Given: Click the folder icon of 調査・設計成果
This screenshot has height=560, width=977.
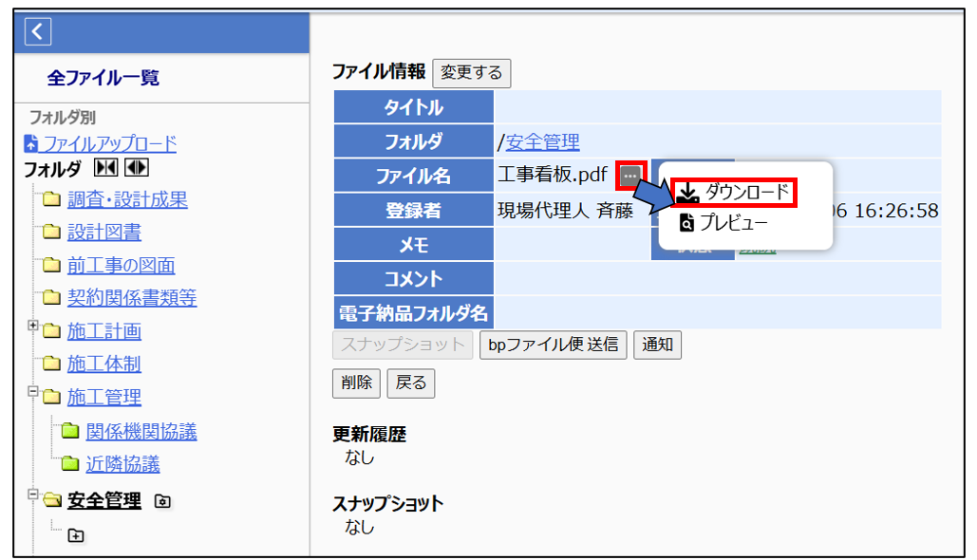Looking at the screenshot, I should coord(49,200).
